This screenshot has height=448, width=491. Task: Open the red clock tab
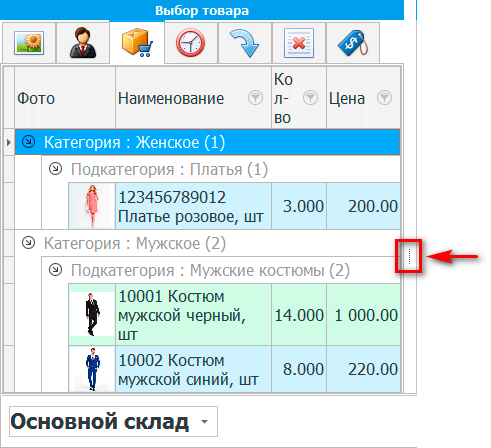point(191,43)
